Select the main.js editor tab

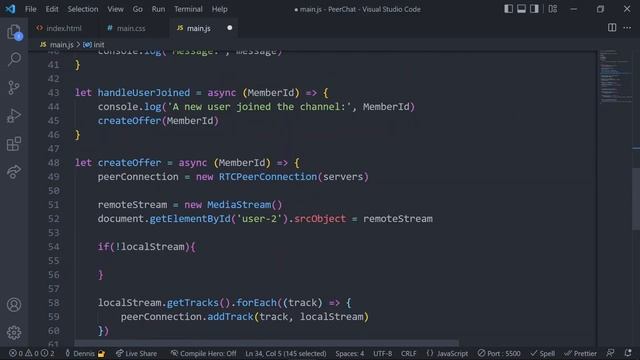pos(199,28)
